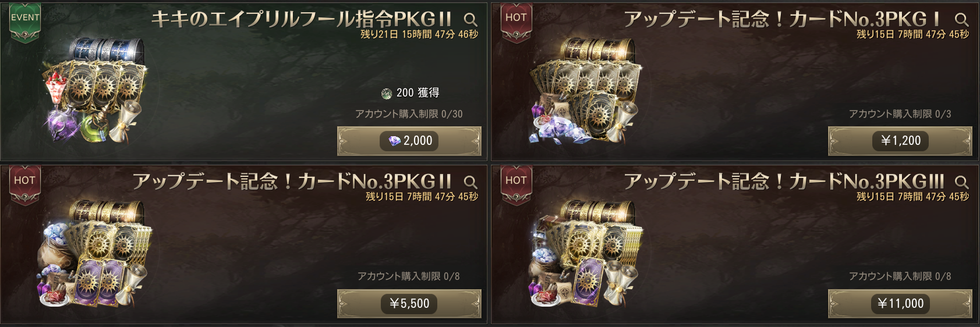Select the カードNo.3PKG I item image
Viewport: 980px width, 327px height.
click(586, 90)
